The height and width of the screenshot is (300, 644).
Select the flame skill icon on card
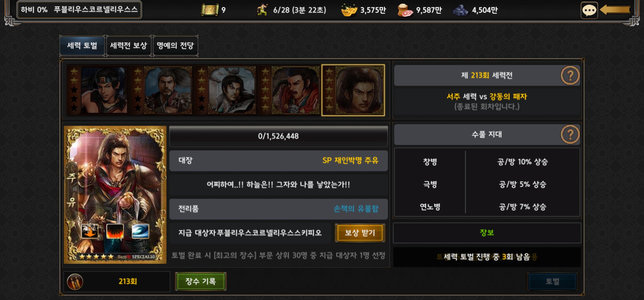[115, 231]
